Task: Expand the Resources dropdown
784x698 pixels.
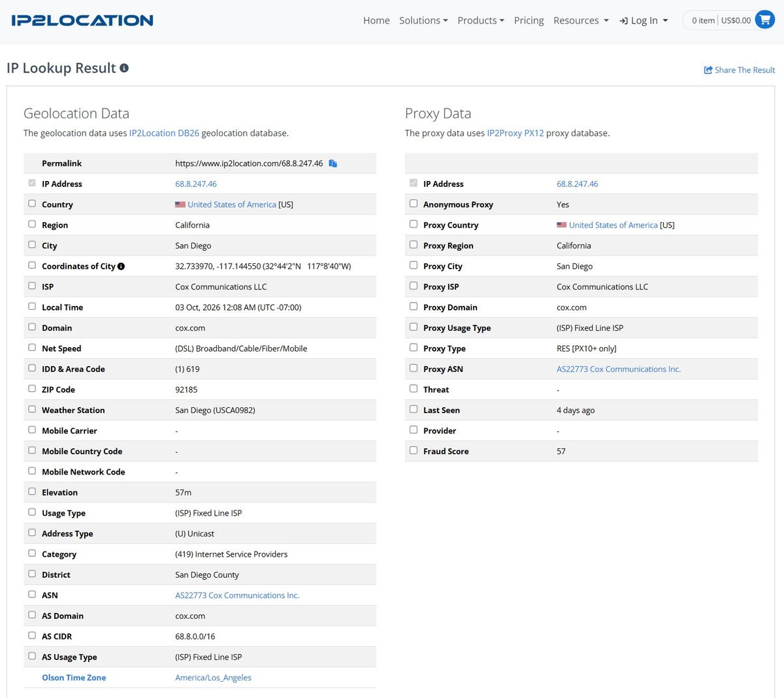Action: (581, 20)
